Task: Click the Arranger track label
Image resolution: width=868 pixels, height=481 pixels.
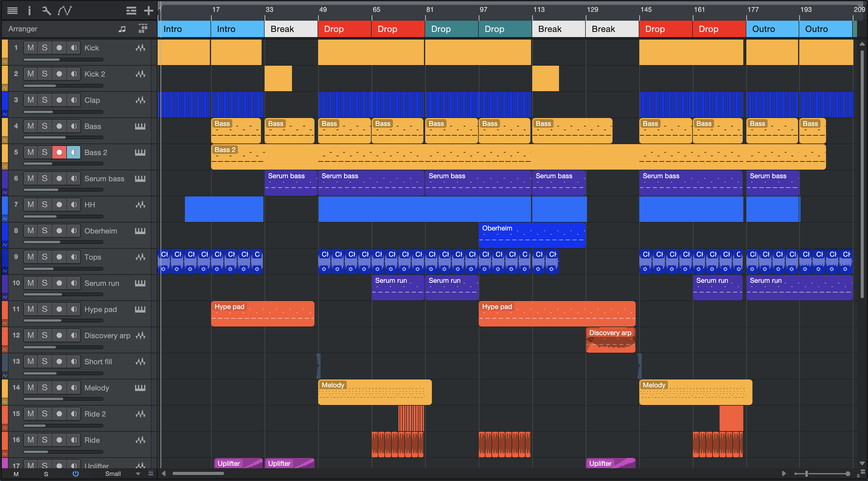Action: [x=23, y=29]
